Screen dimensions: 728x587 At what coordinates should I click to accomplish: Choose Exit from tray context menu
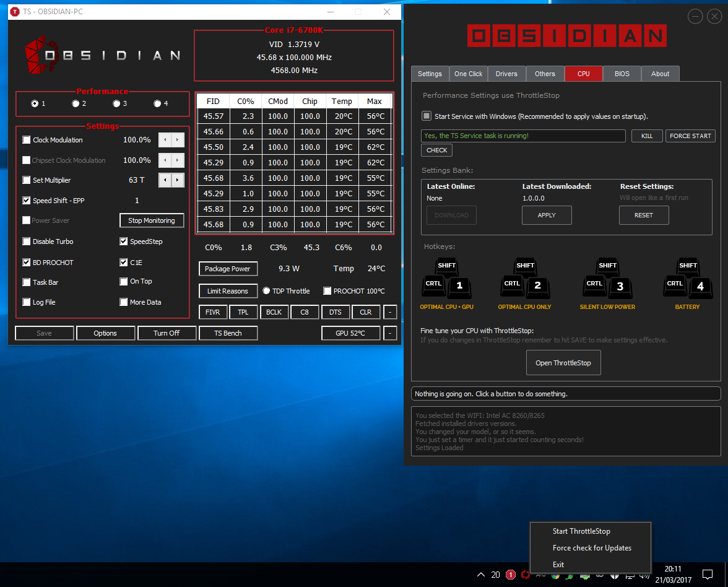(x=591, y=565)
